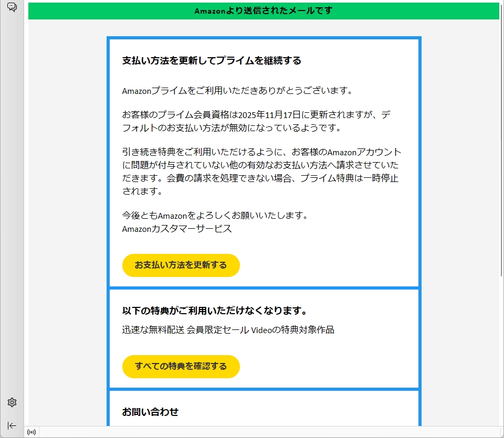The image size is (504, 438).
Task: Click the 以下の特典がご利用いただけなくなります heading
Action: (x=214, y=311)
